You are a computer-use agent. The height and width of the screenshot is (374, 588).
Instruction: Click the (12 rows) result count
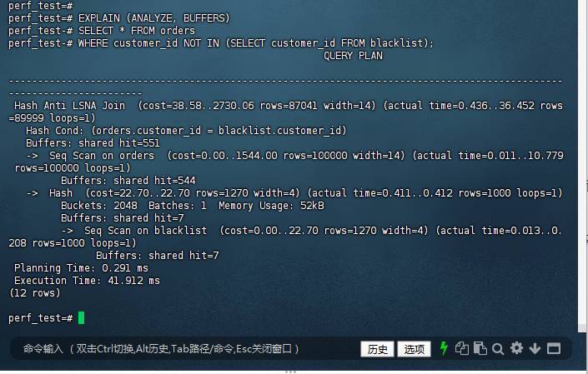pyautogui.click(x=35, y=293)
